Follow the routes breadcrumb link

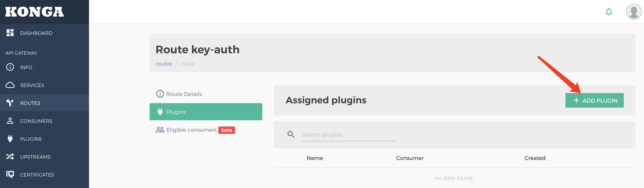coord(164,64)
